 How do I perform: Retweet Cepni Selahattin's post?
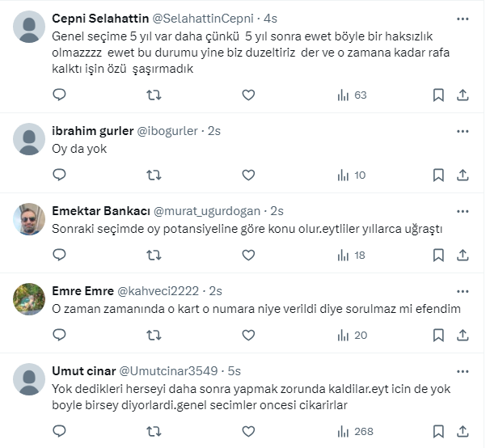pyautogui.click(x=153, y=95)
